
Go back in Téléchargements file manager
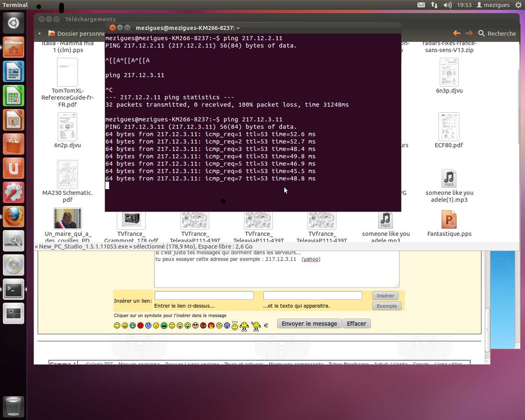[457, 33]
